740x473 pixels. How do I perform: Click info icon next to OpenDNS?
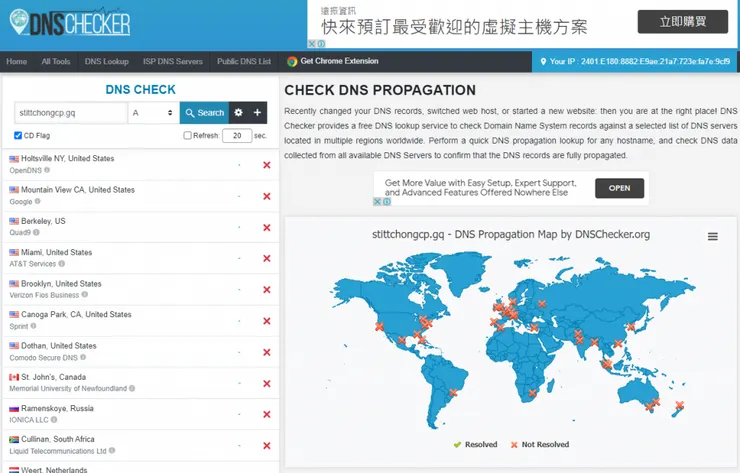point(47,170)
